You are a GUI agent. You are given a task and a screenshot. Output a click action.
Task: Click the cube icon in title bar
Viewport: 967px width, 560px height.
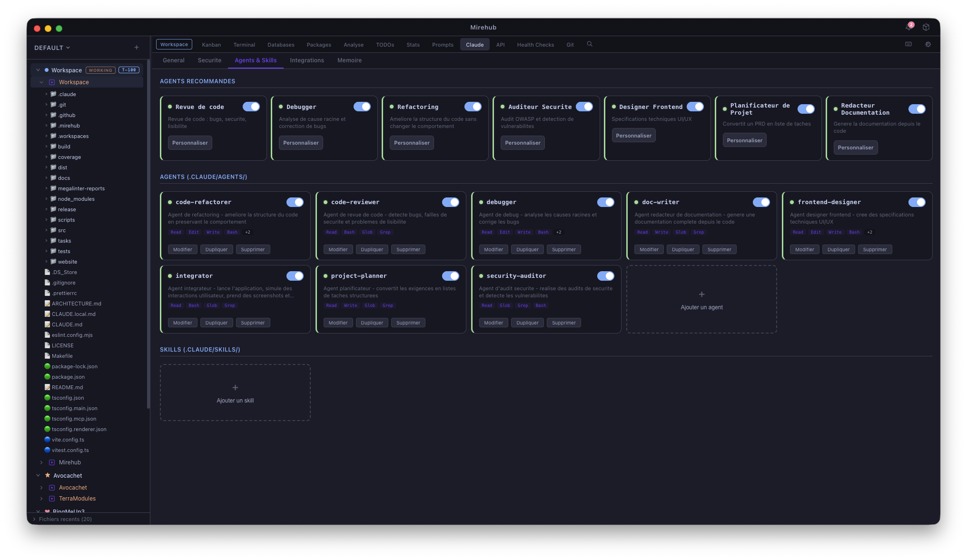[x=926, y=27]
